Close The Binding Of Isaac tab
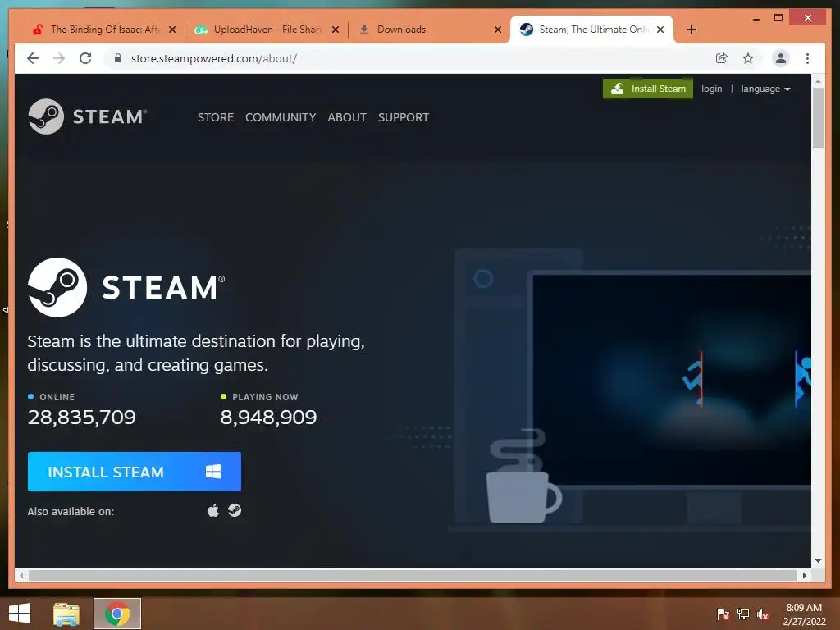The width and height of the screenshot is (840, 630). 172,30
